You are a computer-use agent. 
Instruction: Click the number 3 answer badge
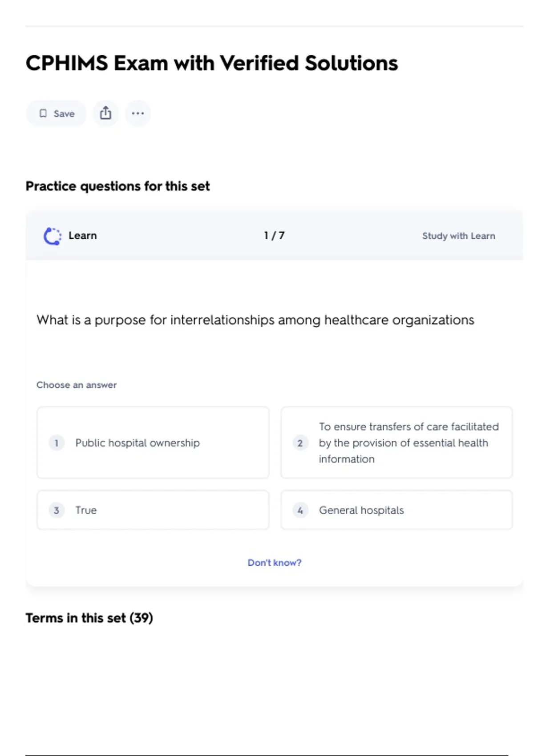pos(57,510)
